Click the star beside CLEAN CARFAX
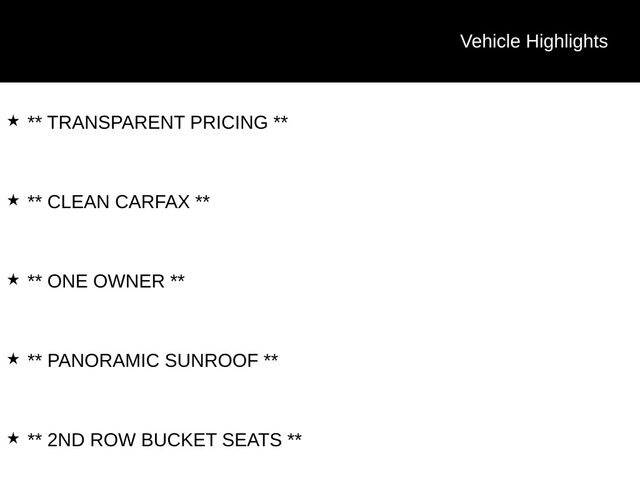This screenshot has width=640, height=480. tap(13, 200)
